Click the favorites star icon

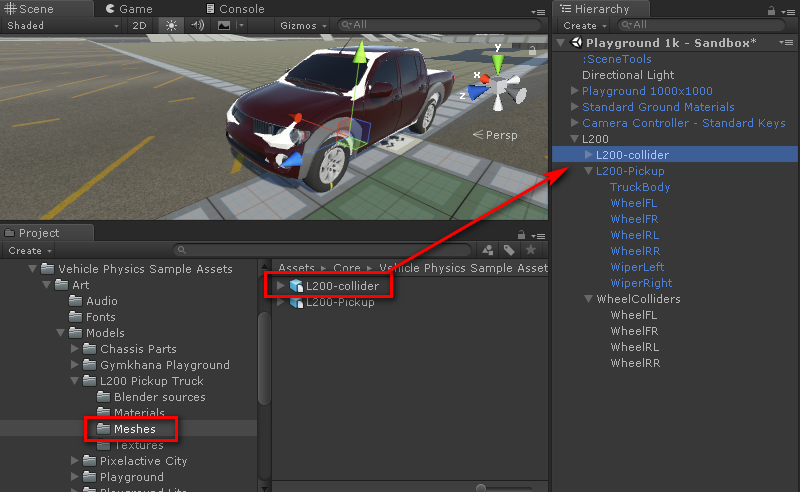click(x=531, y=250)
